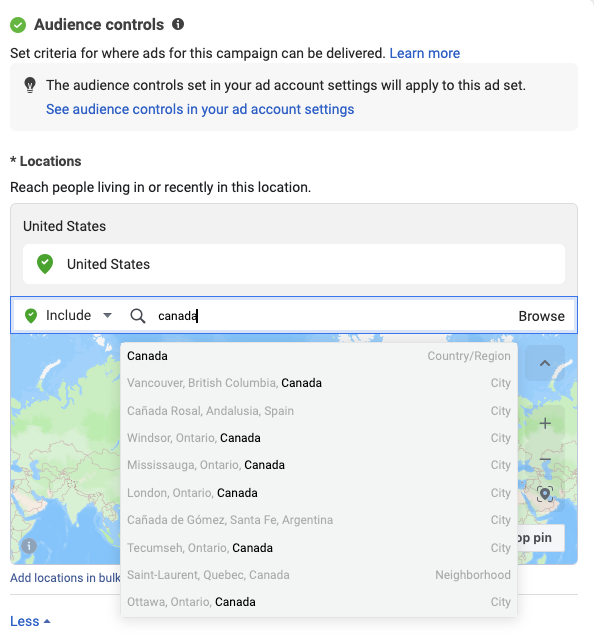
Task: Pick Ottawa, Ontario, Canada from the list
Action: (x=319, y=602)
